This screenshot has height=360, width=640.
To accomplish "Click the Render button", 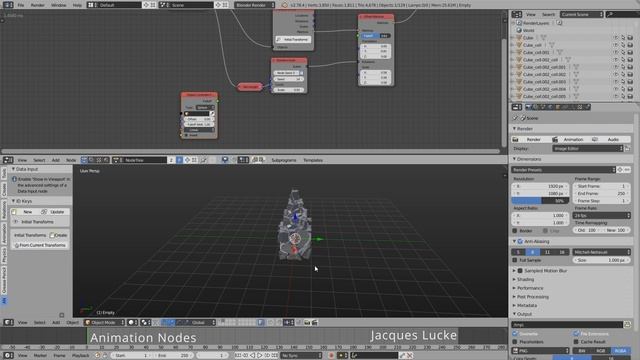I will click(530, 139).
